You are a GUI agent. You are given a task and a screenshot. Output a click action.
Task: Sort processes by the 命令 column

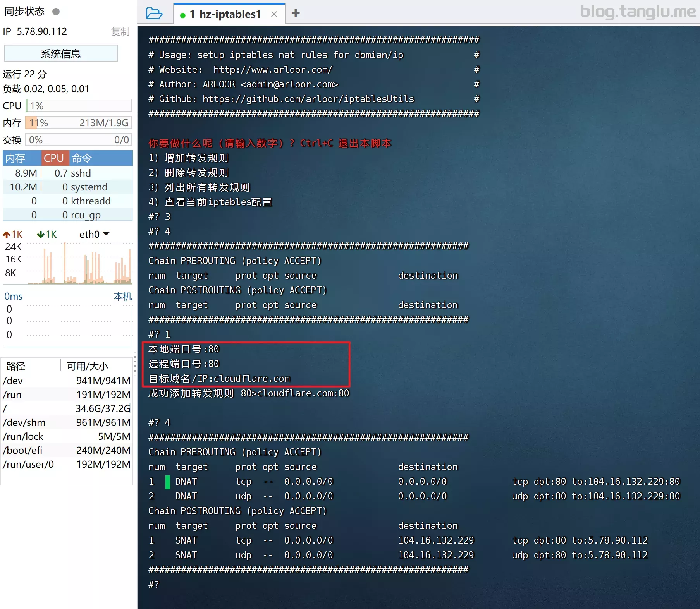[81, 158]
